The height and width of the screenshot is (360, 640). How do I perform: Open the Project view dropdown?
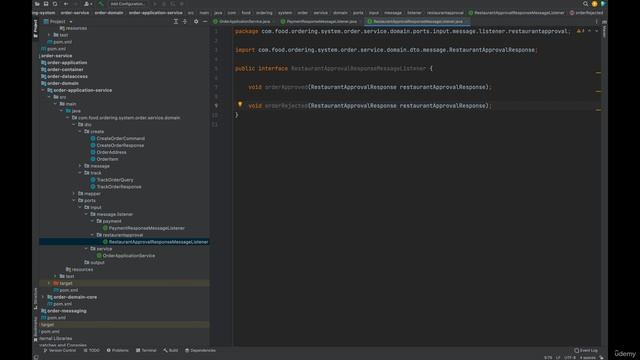(x=58, y=21)
